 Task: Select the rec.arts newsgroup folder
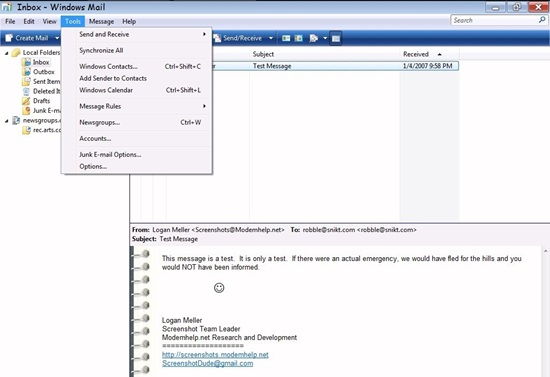coord(47,130)
